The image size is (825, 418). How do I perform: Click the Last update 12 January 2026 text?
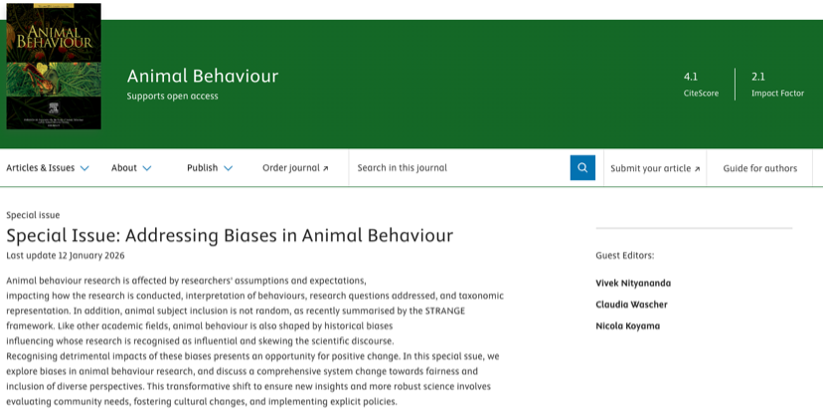[x=65, y=255]
